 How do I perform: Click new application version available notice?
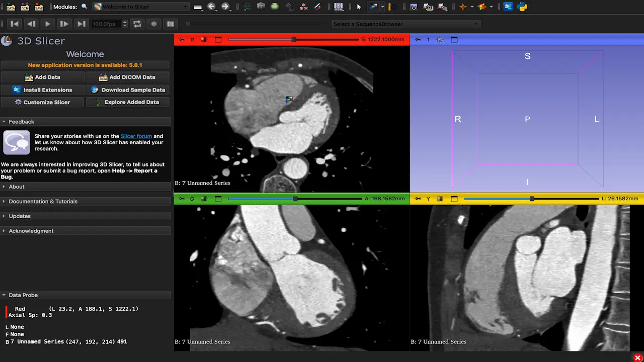point(85,65)
